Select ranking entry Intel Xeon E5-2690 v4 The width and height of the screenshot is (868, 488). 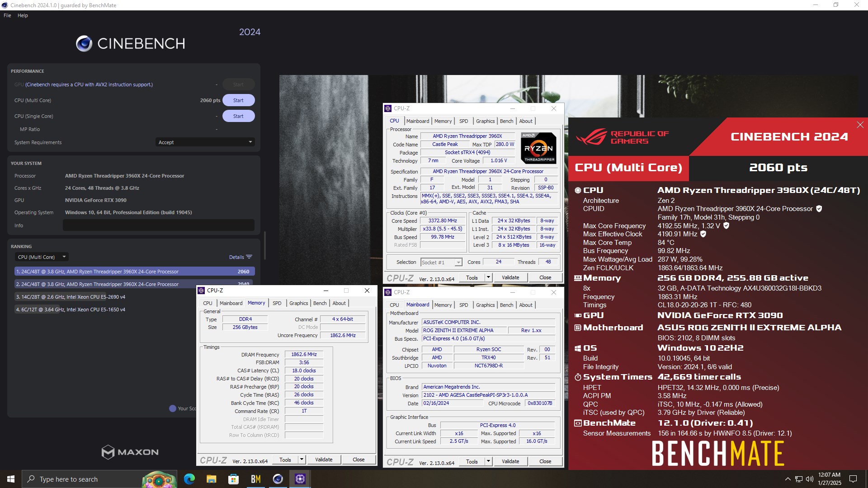click(106, 297)
